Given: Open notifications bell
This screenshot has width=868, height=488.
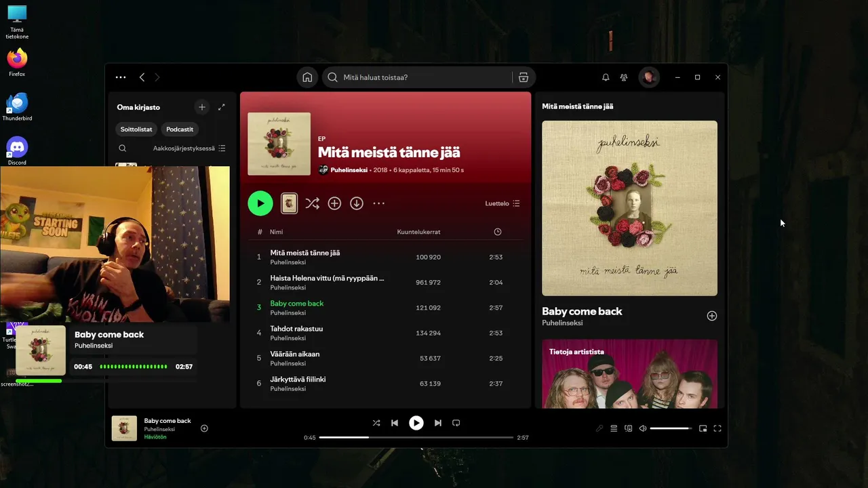Looking at the screenshot, I should (606, 77).
